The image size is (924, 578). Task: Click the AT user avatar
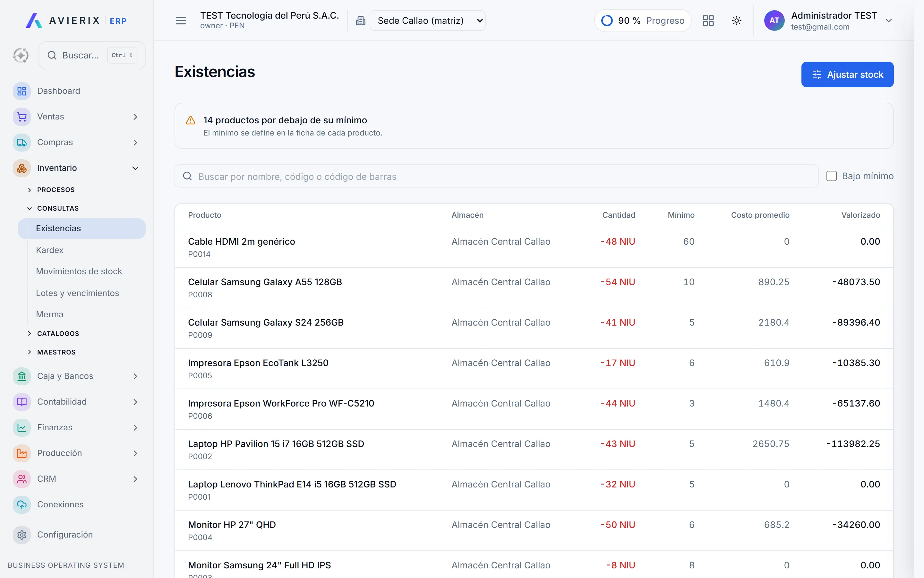pyautogui.click(x=774, y=21)
